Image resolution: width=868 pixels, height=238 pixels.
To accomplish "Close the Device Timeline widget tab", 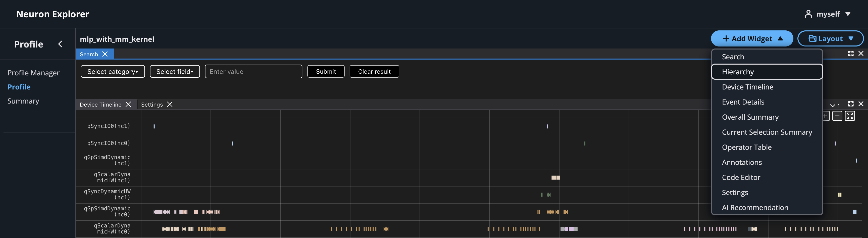I will [x=128, y=105].
